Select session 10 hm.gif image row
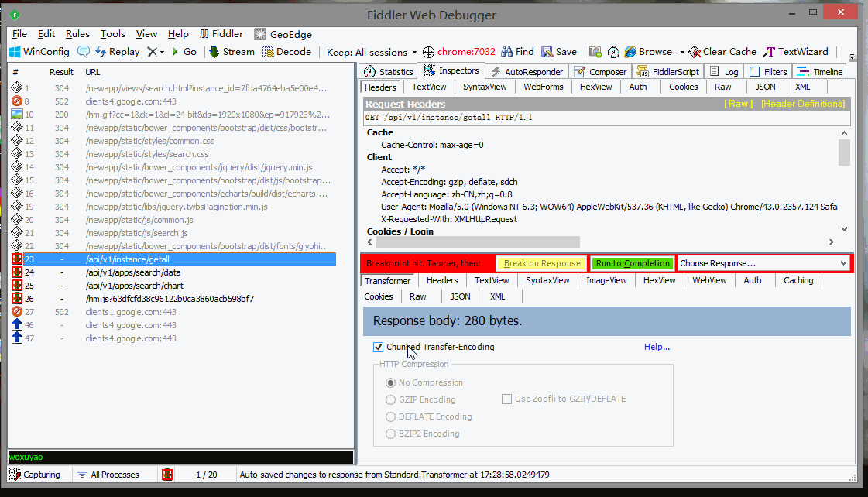868x497 pixels. tap(174, 115)
